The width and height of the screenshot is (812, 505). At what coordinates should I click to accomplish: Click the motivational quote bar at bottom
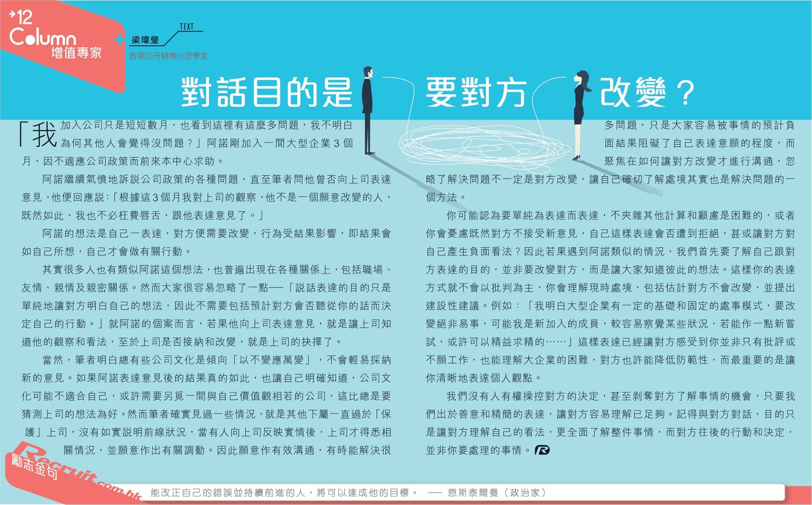(283, 493)
